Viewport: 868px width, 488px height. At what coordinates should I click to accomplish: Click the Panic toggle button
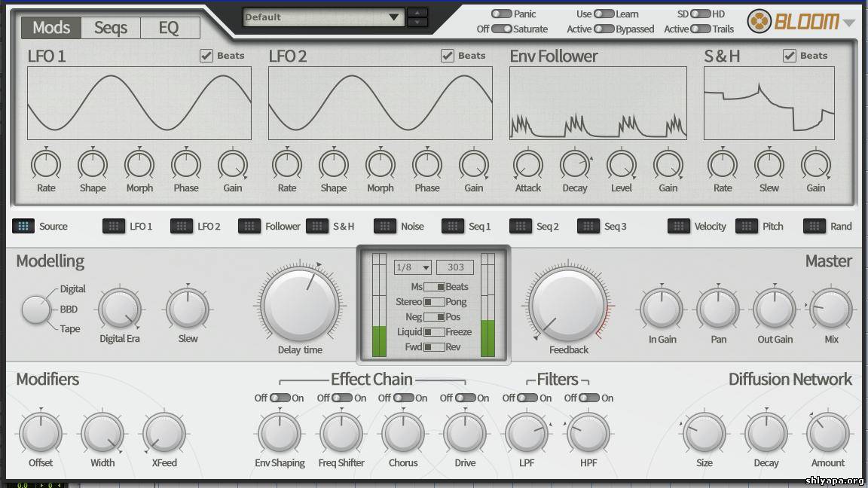pyautogui.click(x=501, y=14)
